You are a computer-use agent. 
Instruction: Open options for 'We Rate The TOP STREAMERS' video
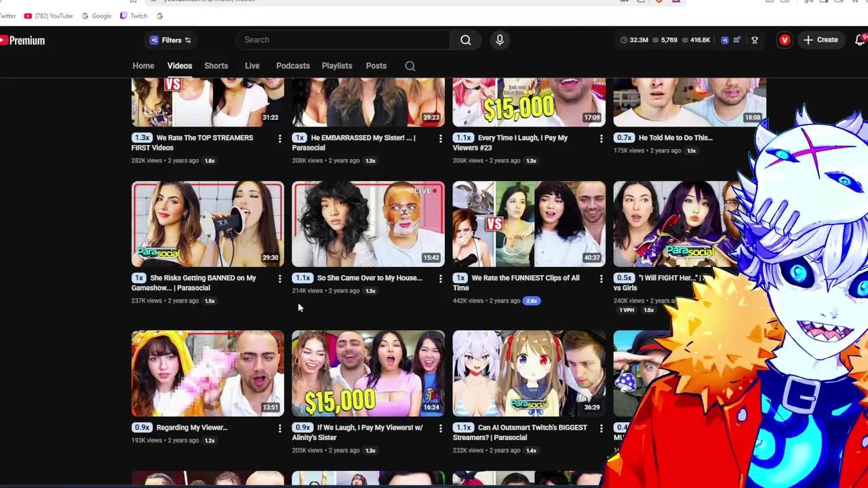pos(279,138)
